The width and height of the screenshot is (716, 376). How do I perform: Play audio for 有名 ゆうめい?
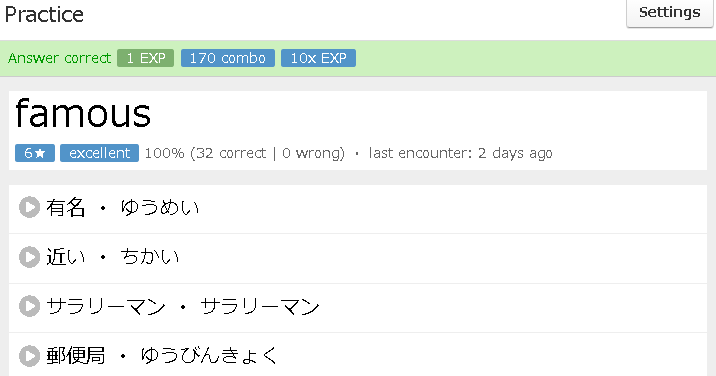[29, 207]
